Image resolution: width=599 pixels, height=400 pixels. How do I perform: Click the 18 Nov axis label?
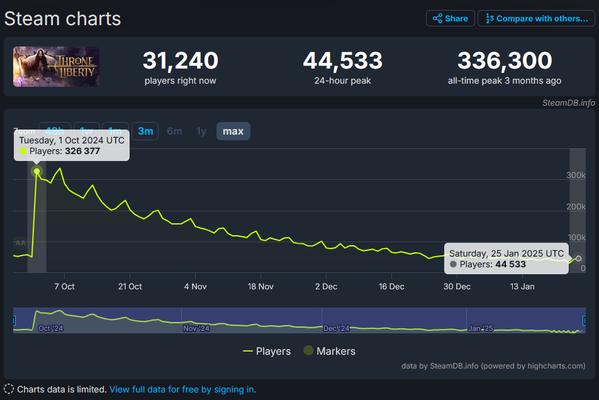pos(261,287)
